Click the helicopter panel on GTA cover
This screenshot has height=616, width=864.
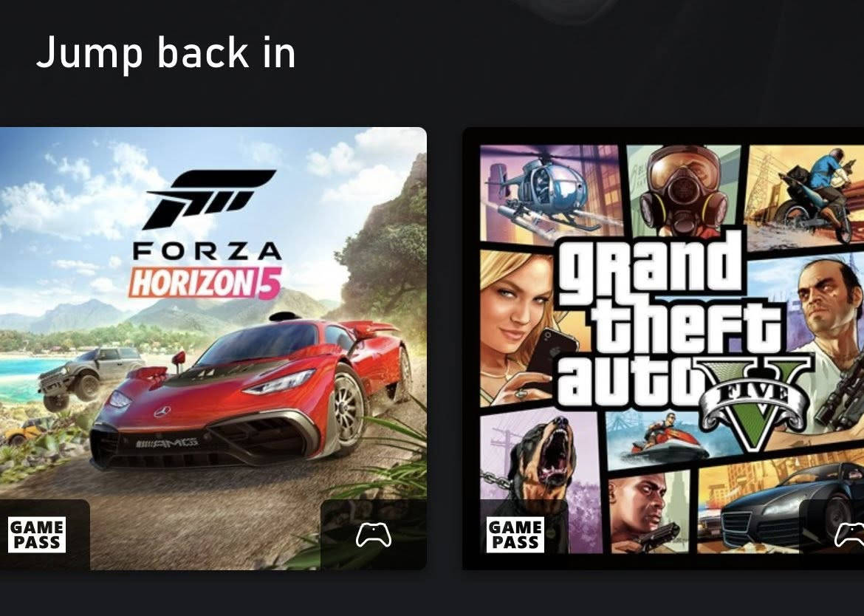click(x=551, y=193)
